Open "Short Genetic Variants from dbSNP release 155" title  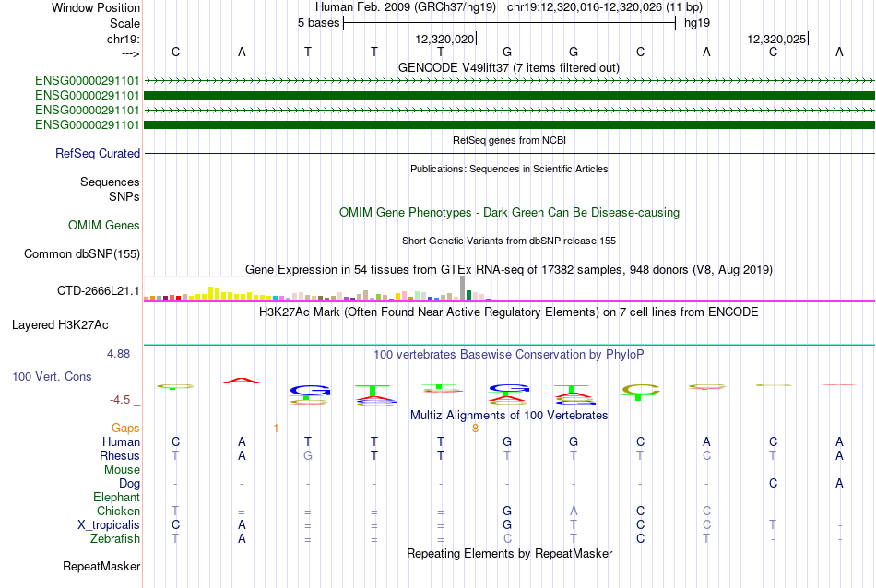pyautogui.click(x=509, y=241)
